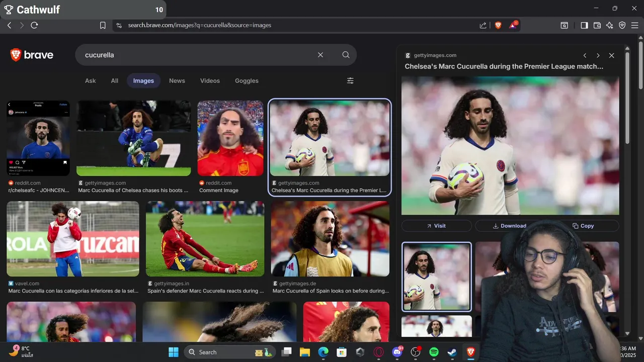Image resolution: width=644 pixels, height=362 pixels.
Task: Open File Explorer from the taskbar
Action: pyautogui.click(x=305, y=352)
